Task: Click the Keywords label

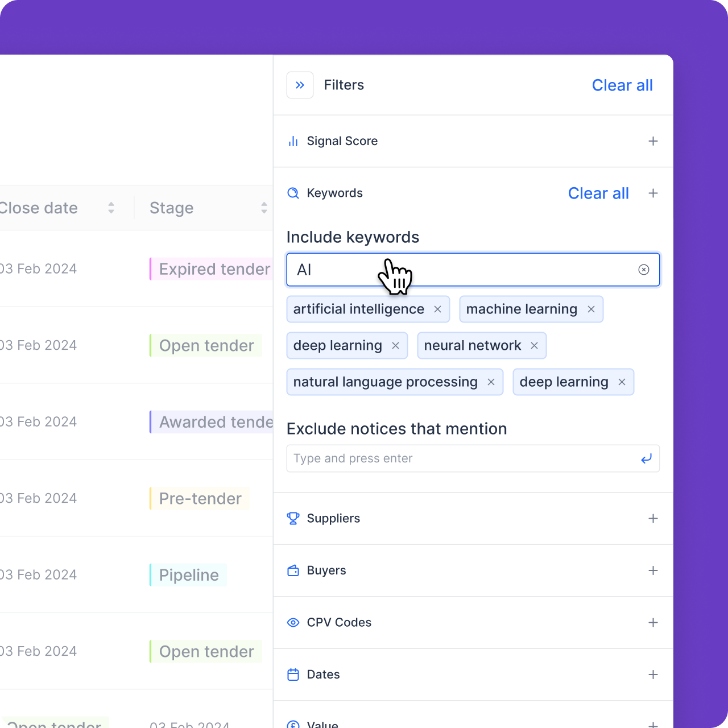Action: 334,193
